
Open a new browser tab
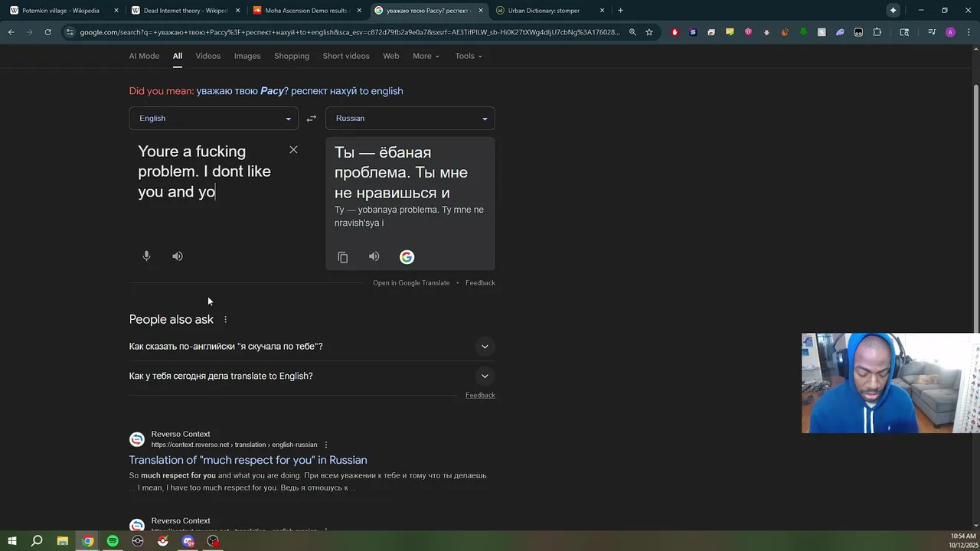tap(620, 11)
